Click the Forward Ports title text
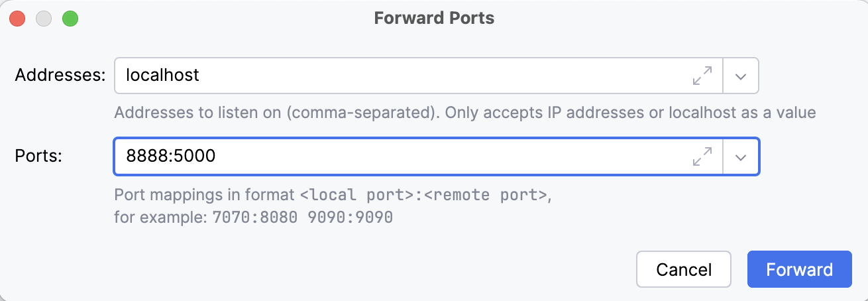The height and width of the screenshot is (301, 868). [434, 18]
